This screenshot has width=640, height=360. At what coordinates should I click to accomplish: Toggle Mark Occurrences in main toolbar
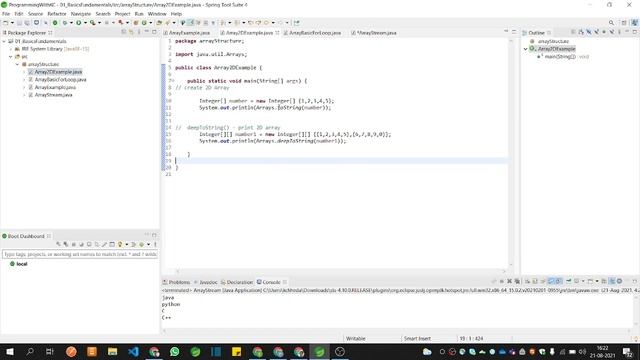pos(190,23)
